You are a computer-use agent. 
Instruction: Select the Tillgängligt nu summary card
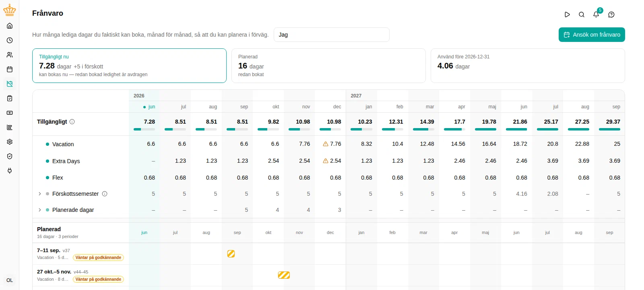[x=129, y=66]
